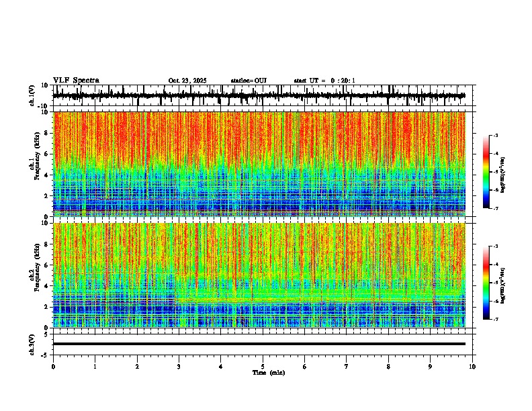
Task: Click the ch.1 voltage waveform trace
Action: pyautogui.click(x=259, y=96)
